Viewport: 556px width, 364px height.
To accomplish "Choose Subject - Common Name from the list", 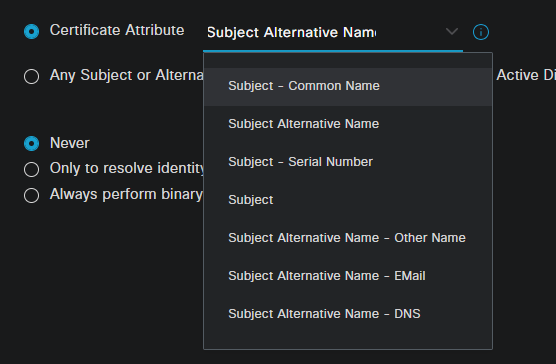I will [348, 86].
